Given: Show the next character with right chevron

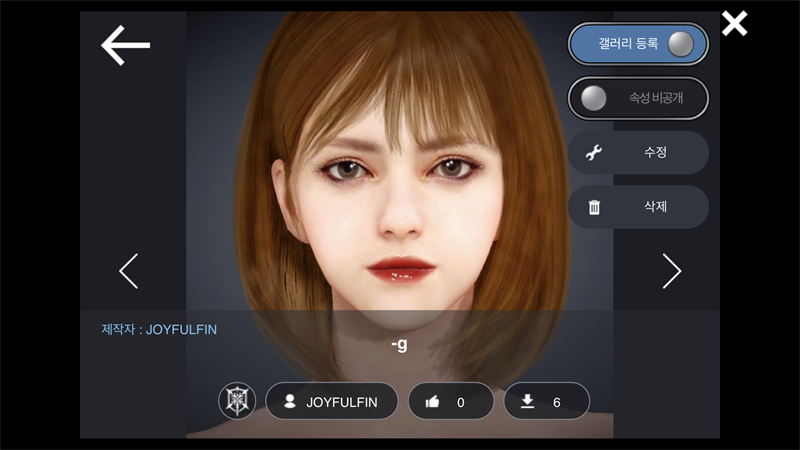Looking at the screenshot, I should [x=671, y=271].
